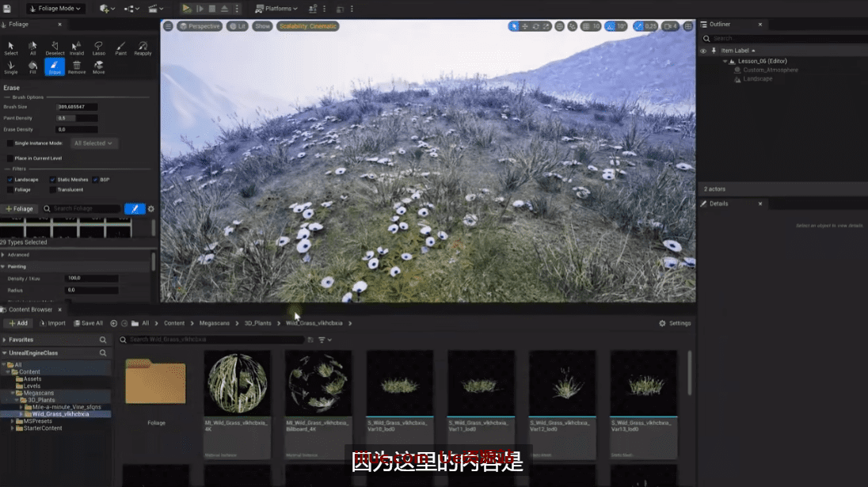Select the Content Browser tab
This screenshot has width=868, height=487.
30,310
